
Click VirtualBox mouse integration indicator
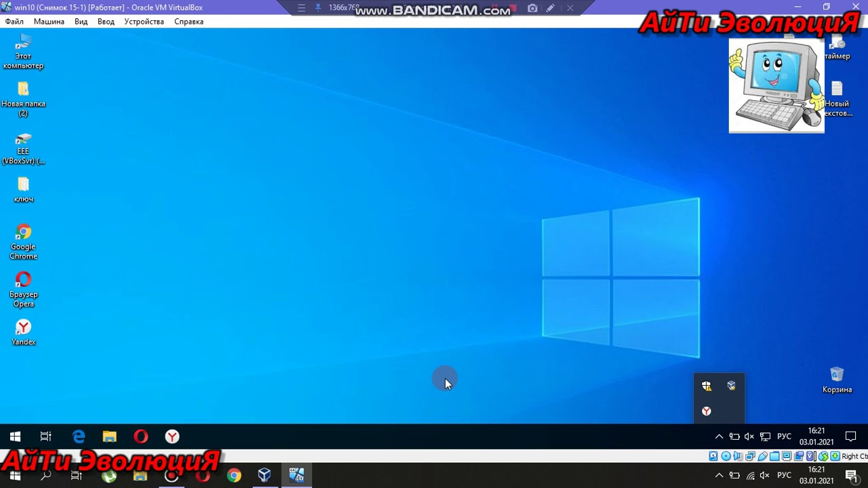[823, 456]
